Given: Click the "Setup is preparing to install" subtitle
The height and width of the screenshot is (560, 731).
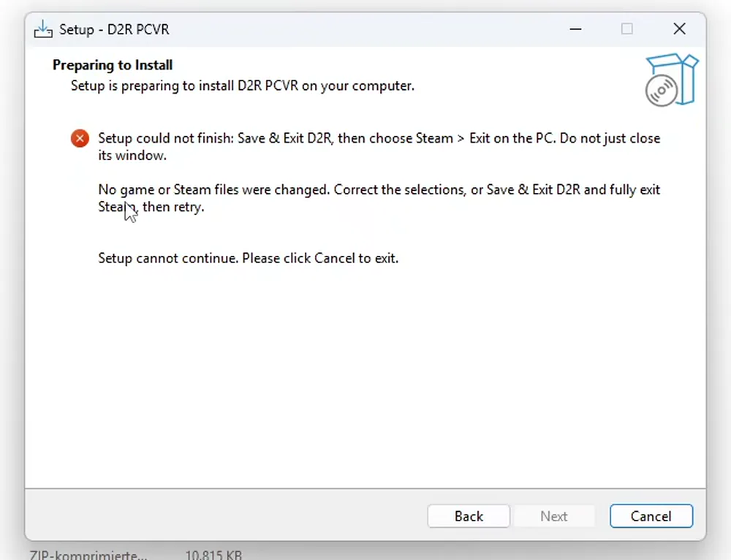Looking at the screenshot, I should tap(243, 86).
